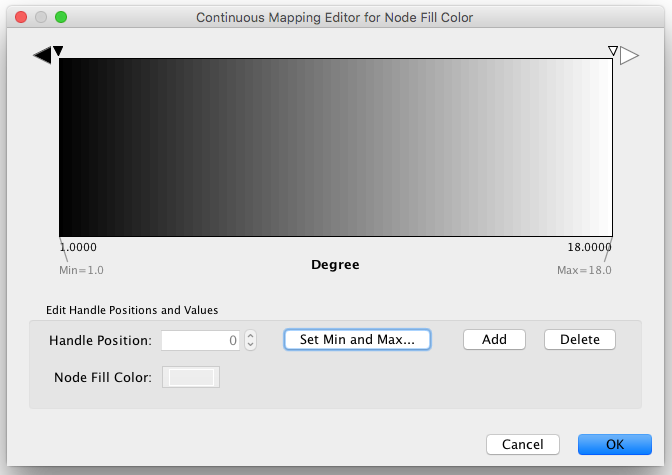Open the Node Fill Color swatch
The height and width of the screenshot is (475, 672).
[191, 377]
